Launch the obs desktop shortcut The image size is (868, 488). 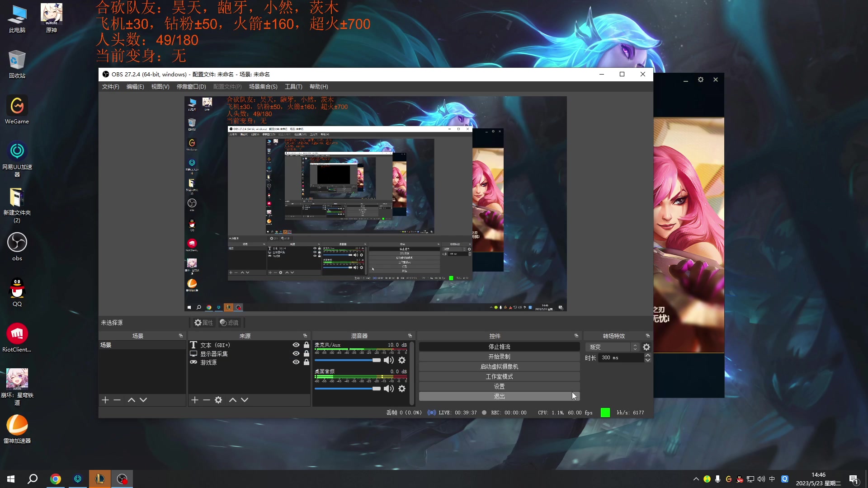point(17,247)
